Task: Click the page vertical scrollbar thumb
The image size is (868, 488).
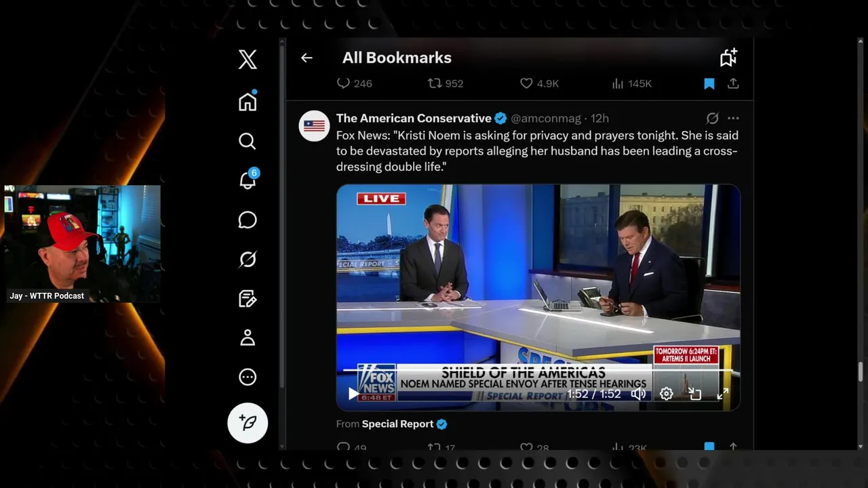Action: point(861,372)
